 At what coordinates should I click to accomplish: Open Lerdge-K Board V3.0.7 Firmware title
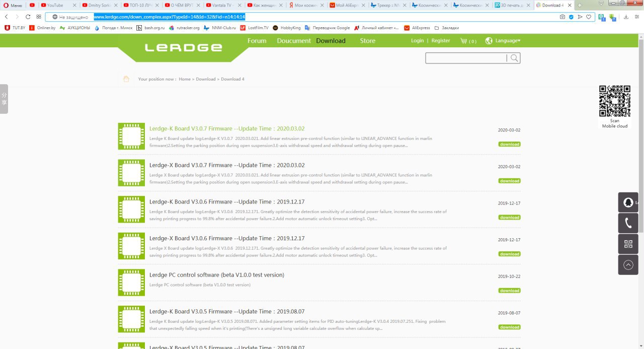227,128
